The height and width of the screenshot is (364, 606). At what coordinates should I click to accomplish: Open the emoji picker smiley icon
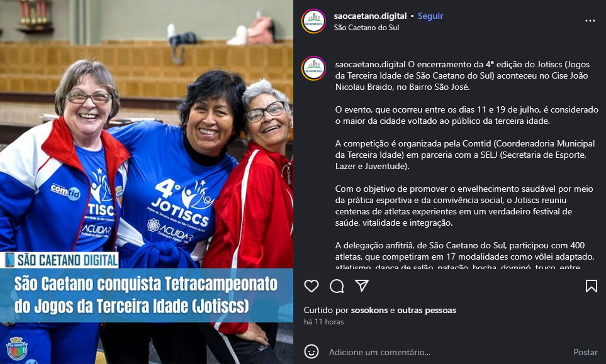[311, 351]
